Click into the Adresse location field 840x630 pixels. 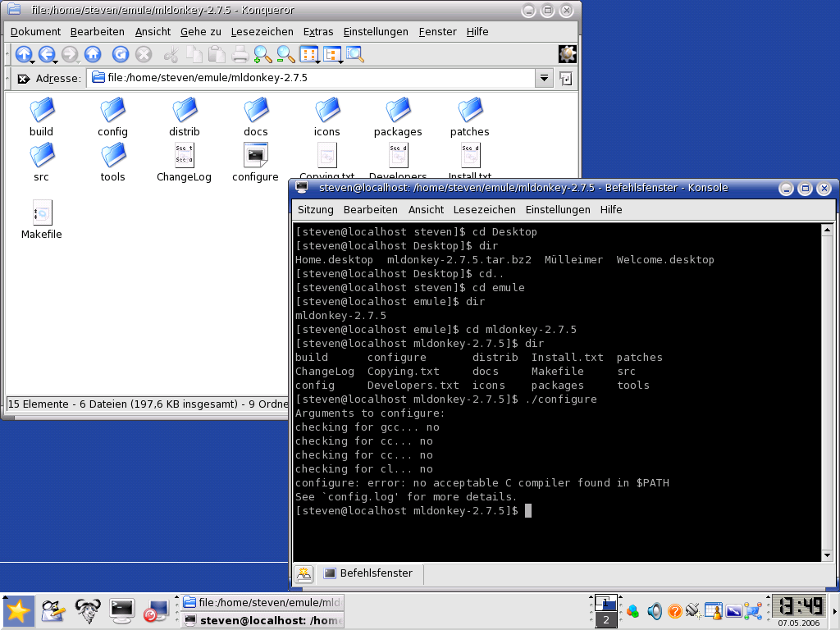(313, 78)
